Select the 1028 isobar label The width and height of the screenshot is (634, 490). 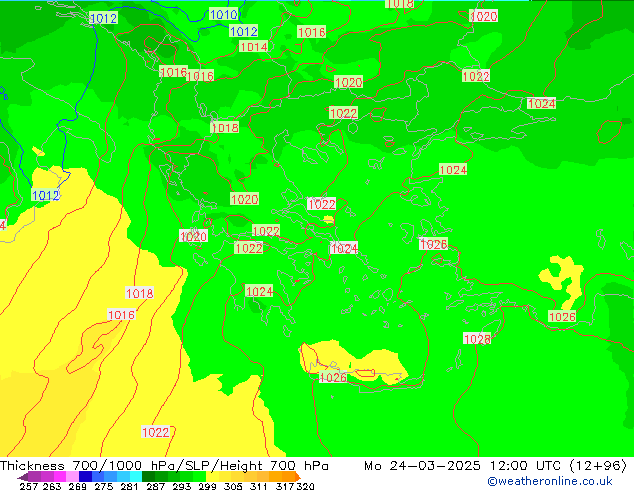pyautogui.click(x=477, y=339)
